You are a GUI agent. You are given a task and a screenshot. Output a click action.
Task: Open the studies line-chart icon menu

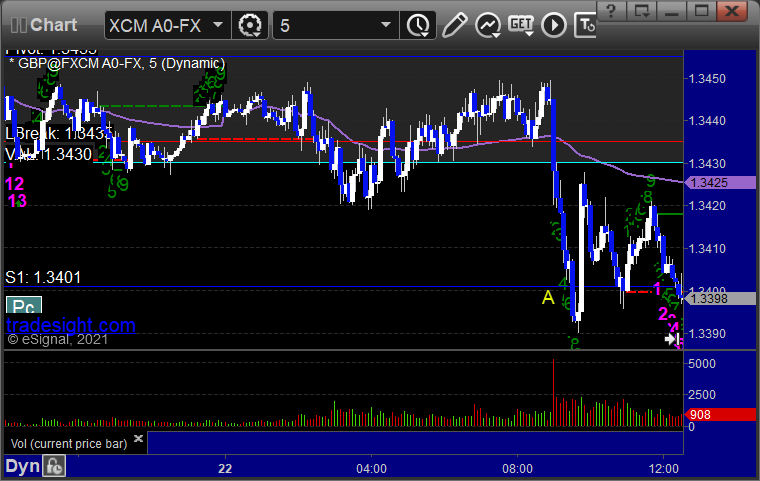(x=488, y=25)
